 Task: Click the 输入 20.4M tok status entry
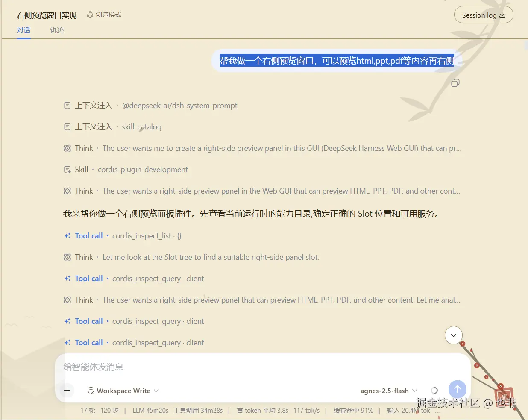(x=413, y=411)
